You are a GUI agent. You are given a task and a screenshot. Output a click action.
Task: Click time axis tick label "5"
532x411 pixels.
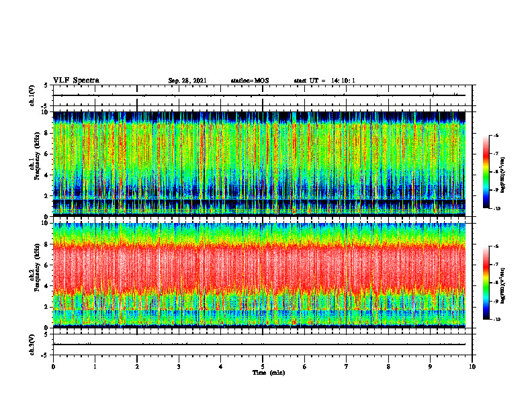(x=263, y=367)
